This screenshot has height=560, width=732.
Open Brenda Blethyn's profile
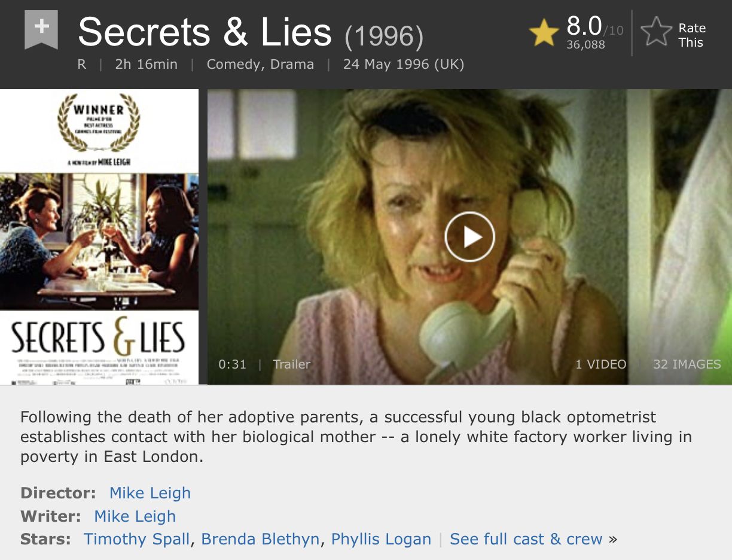tap(260, 539)
